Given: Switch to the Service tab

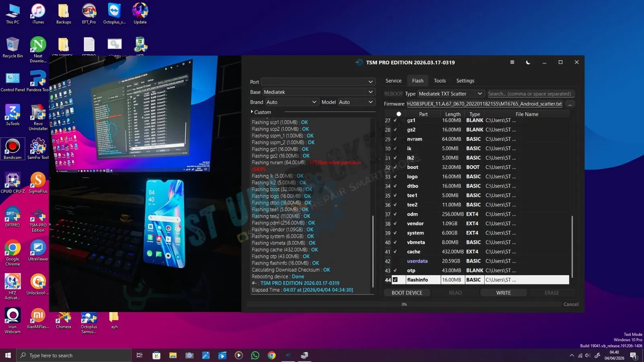Looking at the screenshot, I should click(x=393, y=81).
